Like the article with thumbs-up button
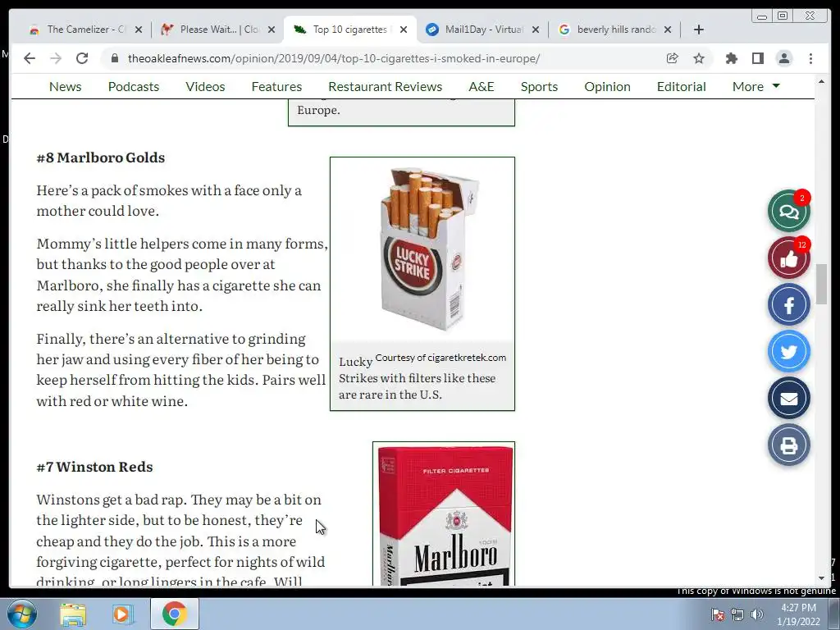This screenshot has width=840, height=630. click(788, 258)
